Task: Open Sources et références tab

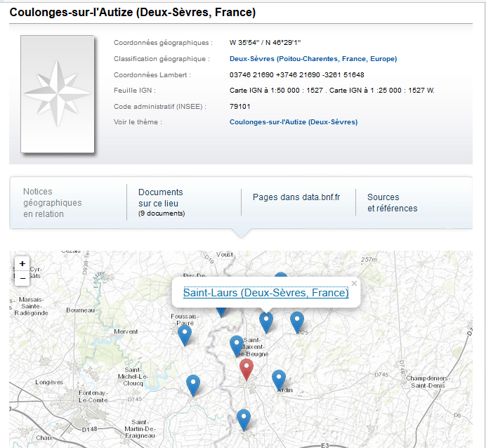Action: coord(392,203)
